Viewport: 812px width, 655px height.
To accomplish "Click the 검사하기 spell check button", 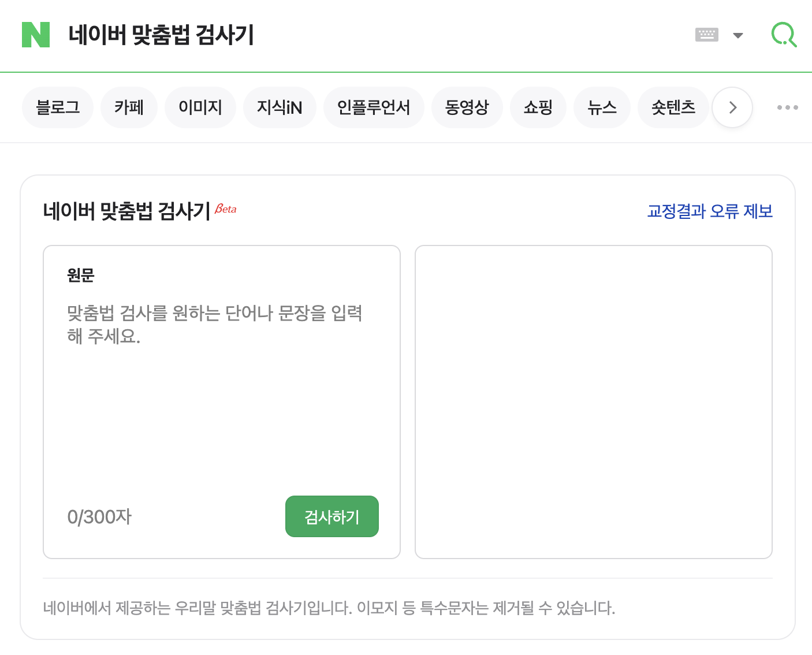I will pos(331,516).
